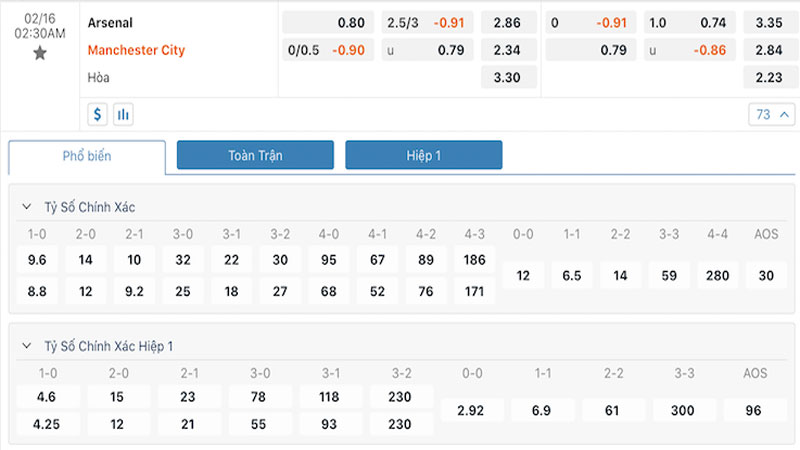This screenshot has height=450, width=800.
Task: Pick full match AOS at 30
Action: [x=766, y=276]
